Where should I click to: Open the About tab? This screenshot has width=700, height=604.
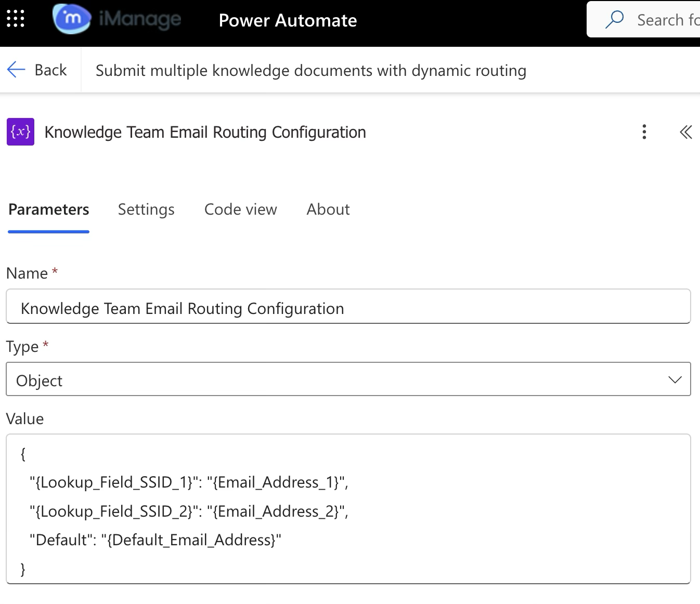[x=328, y=209]
